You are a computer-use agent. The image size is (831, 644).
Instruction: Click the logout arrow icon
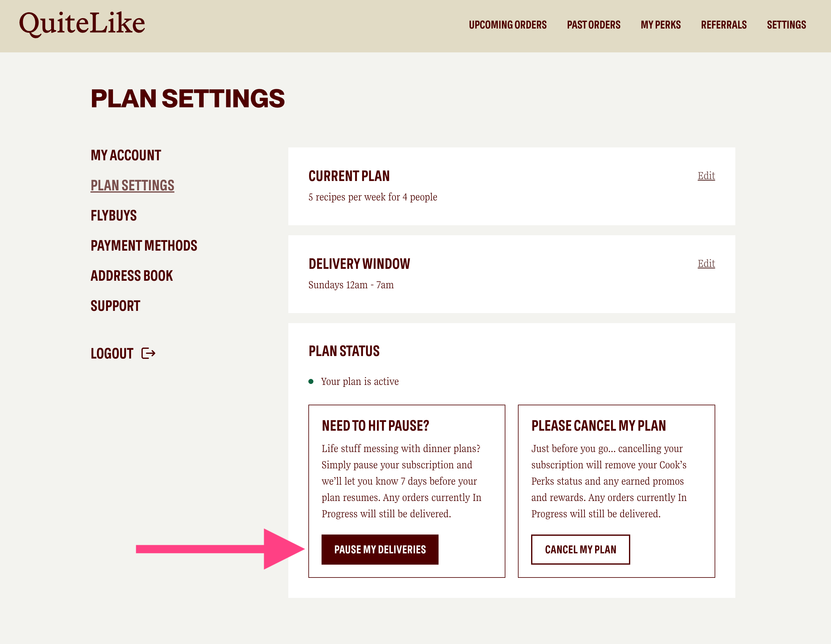tap(148, 354)
